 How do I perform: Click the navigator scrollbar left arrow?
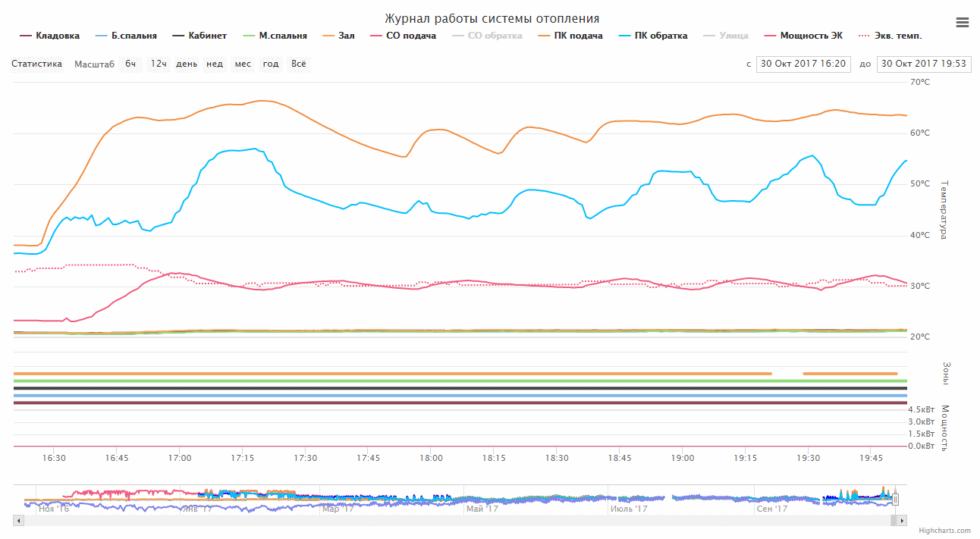pos(18,521)
